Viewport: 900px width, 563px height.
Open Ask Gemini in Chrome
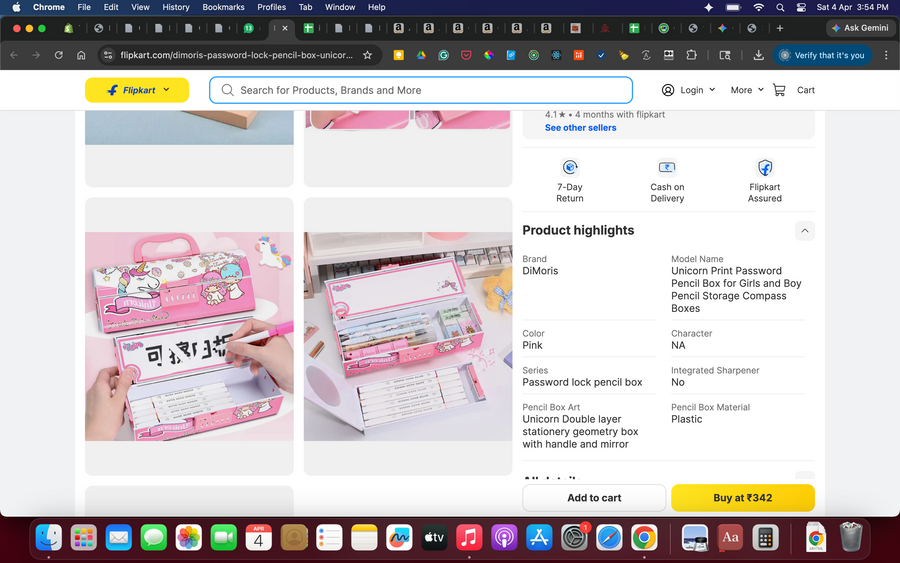coord(860,28)
